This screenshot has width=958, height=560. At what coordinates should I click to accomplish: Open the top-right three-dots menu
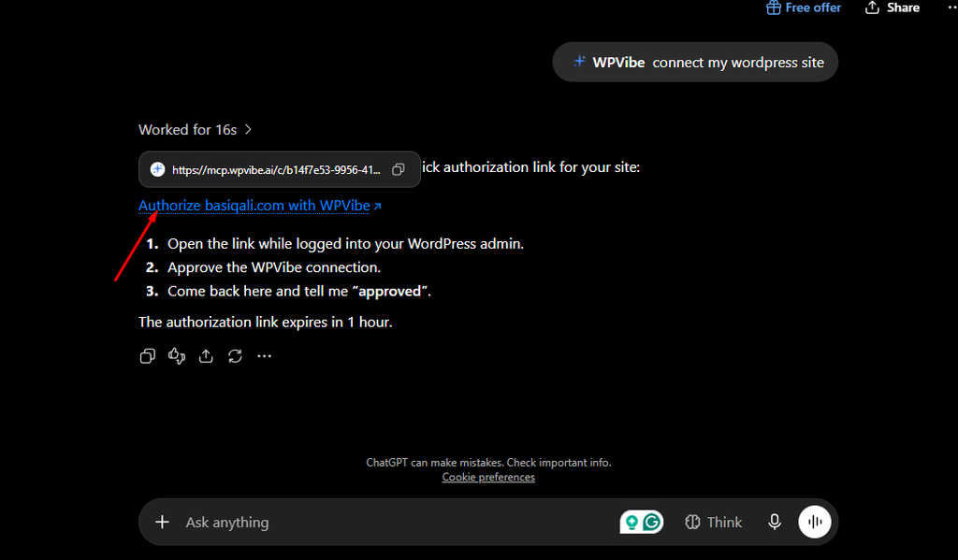click(x=951, y=7)
